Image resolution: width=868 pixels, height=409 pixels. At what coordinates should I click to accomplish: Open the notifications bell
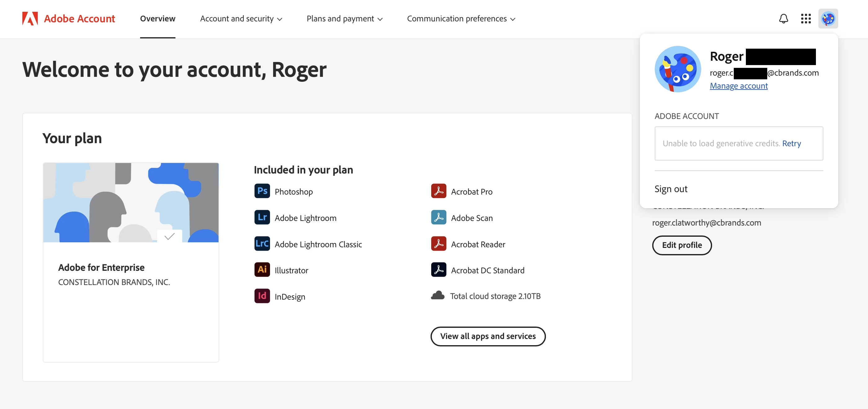pos(783,19)
